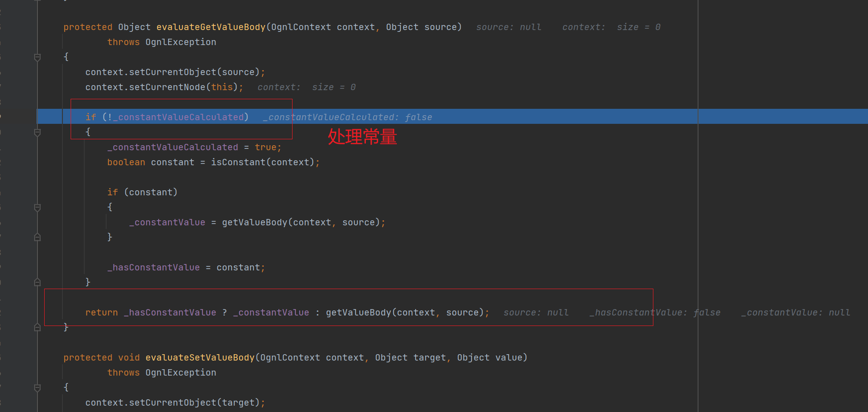Viewport: 868px width, 412px height.
Task: Click 'void' return type of evaluateSetValueBody
Action: (129, 358)
